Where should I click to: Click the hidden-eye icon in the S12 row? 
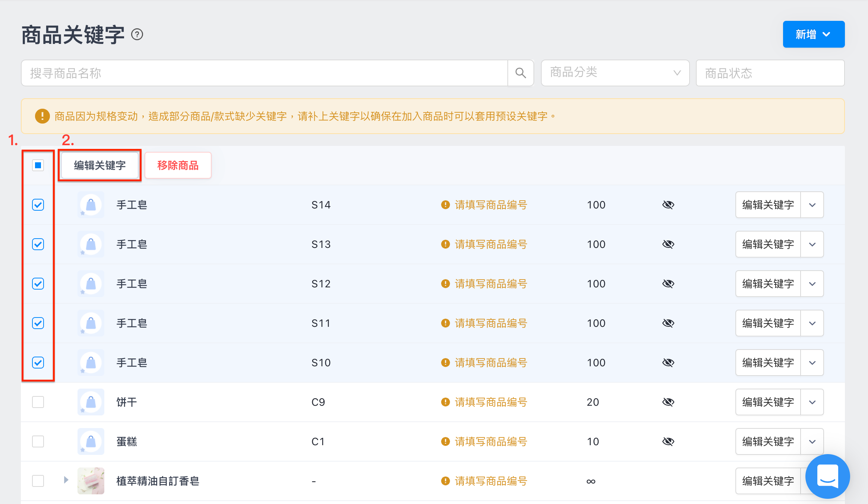pyautogui.click(x=668, y=284)
